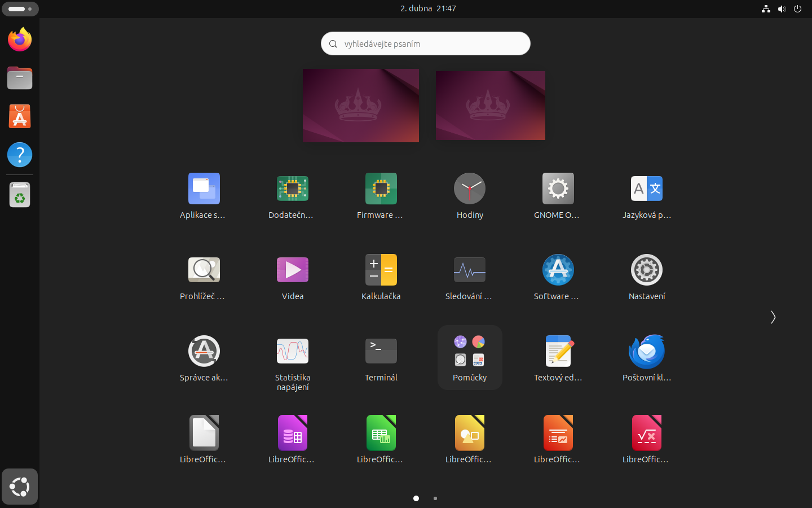Open Firefox from the dock
This screenshot has height=508, width=812.
pyautogui.click(x=20, y=40)
